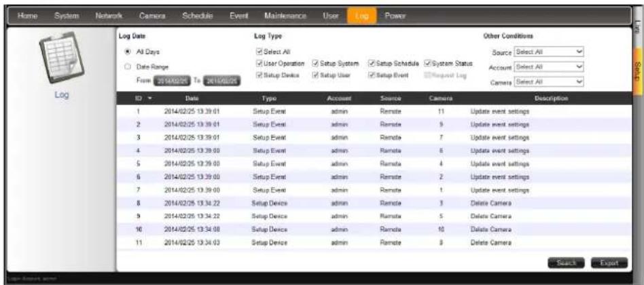Viewport: 644px width, 285px height.
Task: Select log row with ID 11
Action: pyautogui.click(x=374, y=242)
